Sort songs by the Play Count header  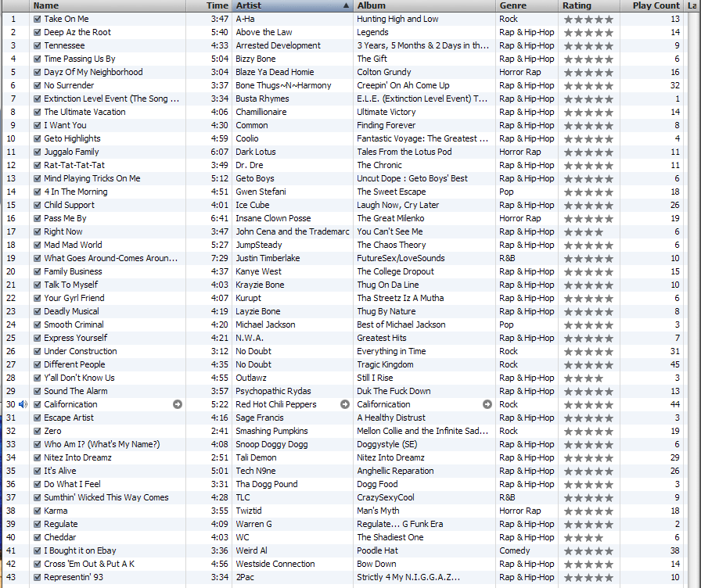click(656, 5)
